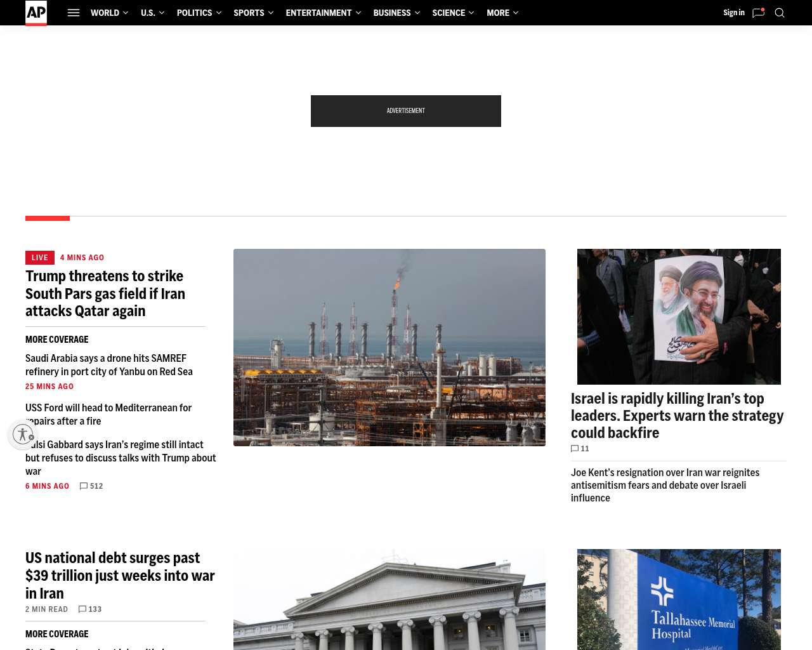812x650 pixels.
Task: Expand the More menu chevron
Action: tap(515, 13)
